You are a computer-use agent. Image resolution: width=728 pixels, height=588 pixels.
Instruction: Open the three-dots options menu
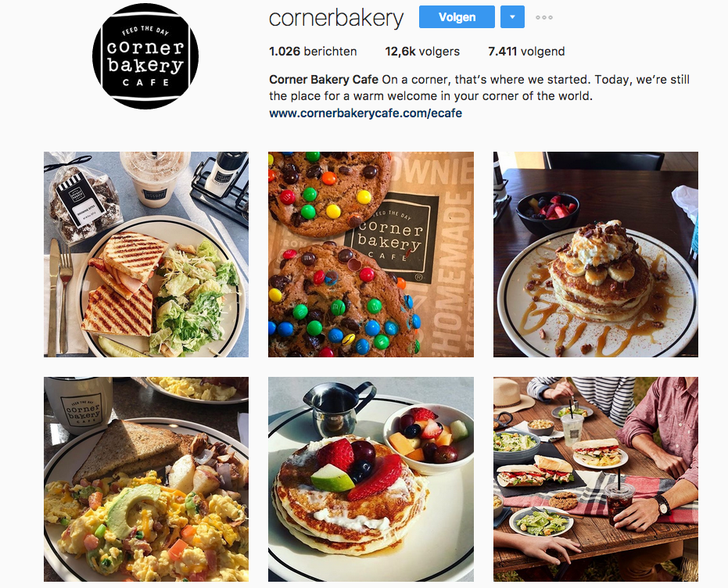pyautogui.click(x=543, y=18)
